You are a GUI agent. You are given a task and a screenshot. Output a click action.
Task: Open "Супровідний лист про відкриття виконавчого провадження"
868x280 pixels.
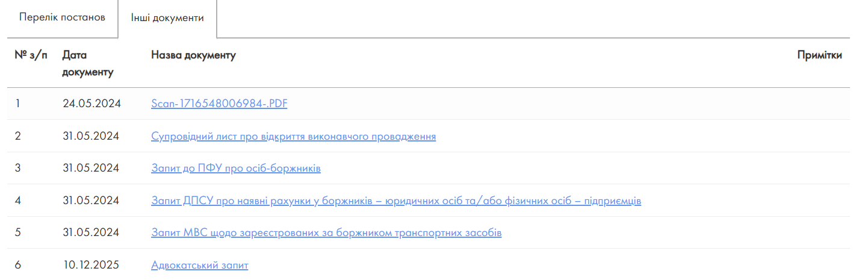(x=293, y=136)
